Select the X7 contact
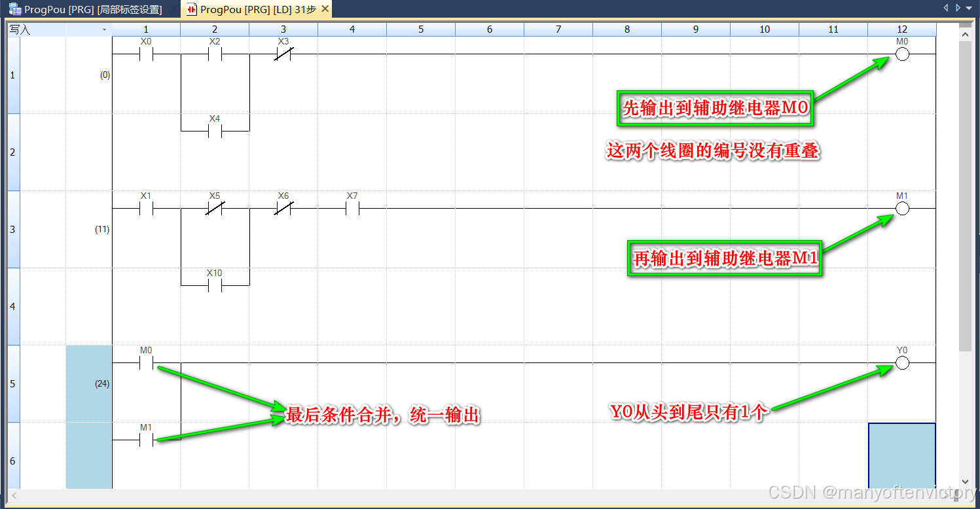The width and height of the screenshot is (980, 509). point(352,209)
